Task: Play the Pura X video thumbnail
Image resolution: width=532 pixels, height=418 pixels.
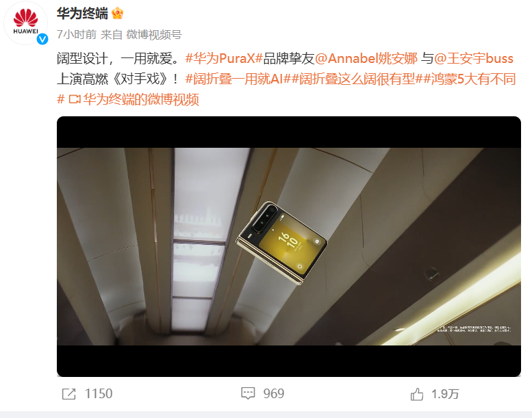Action: (x=289, y=246)
